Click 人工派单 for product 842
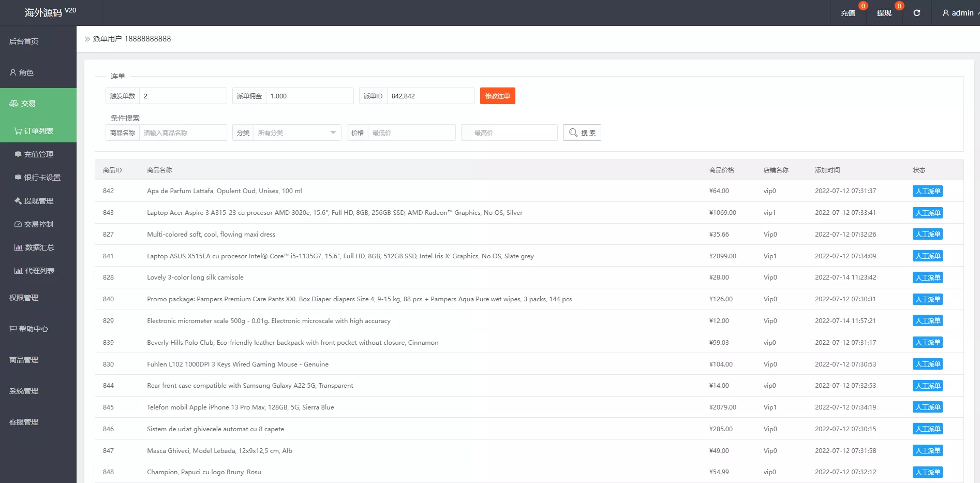The image size is (980, 483). (927, 191)
